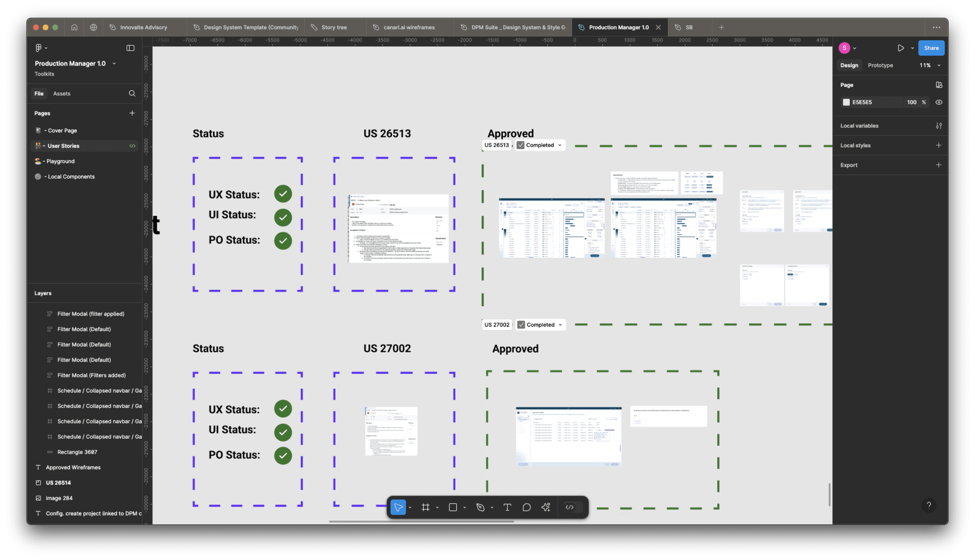Image resolution: width=975 pixels, height=560 pixels.
Task: Open the Story tree file tab
Action: [334, 27]
